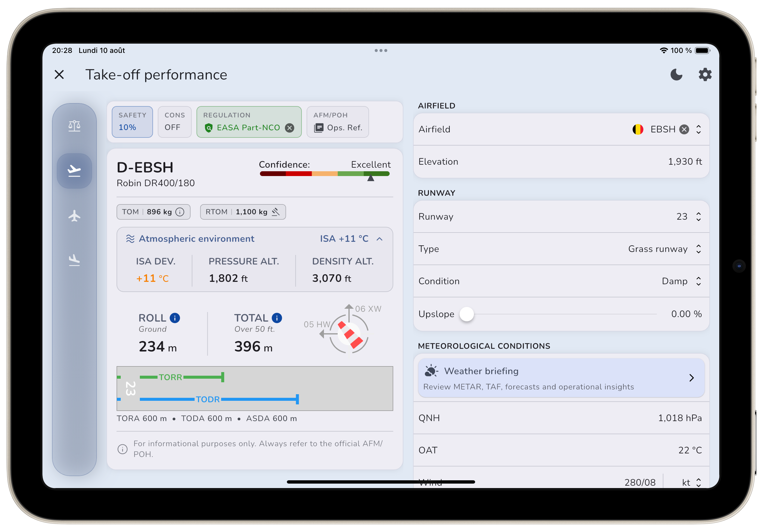The height and width of the screenshot is (532, 762).
Task: Open the landing performance sidebar icon
Action: [x=74, y=260]
